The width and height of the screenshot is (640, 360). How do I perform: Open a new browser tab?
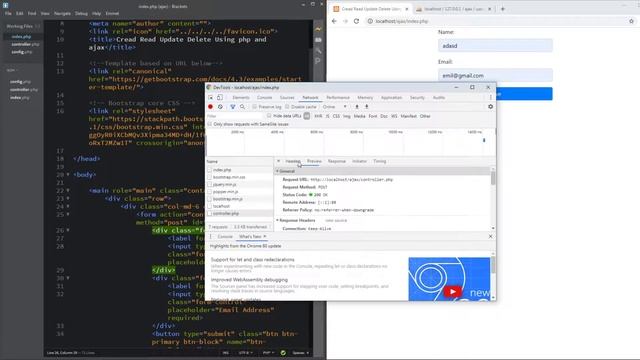(x=503, y=9)
